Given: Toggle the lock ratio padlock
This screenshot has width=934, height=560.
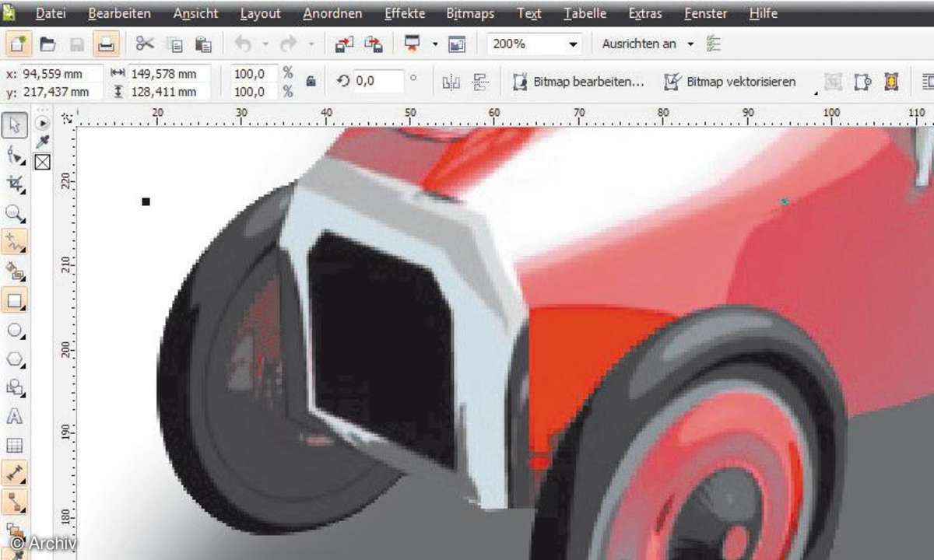Looking at the screenshot, I should [311, 81].
